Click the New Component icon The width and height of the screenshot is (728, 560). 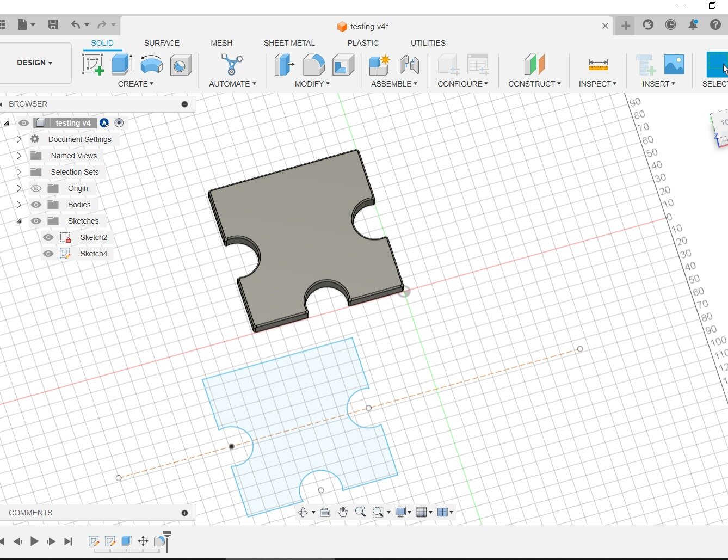click(379, 65)
